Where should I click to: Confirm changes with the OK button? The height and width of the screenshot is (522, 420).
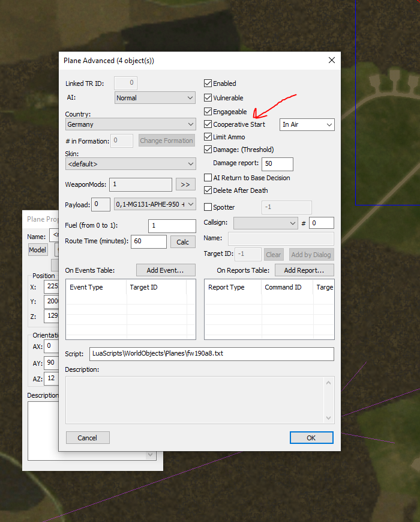point(311,438)
